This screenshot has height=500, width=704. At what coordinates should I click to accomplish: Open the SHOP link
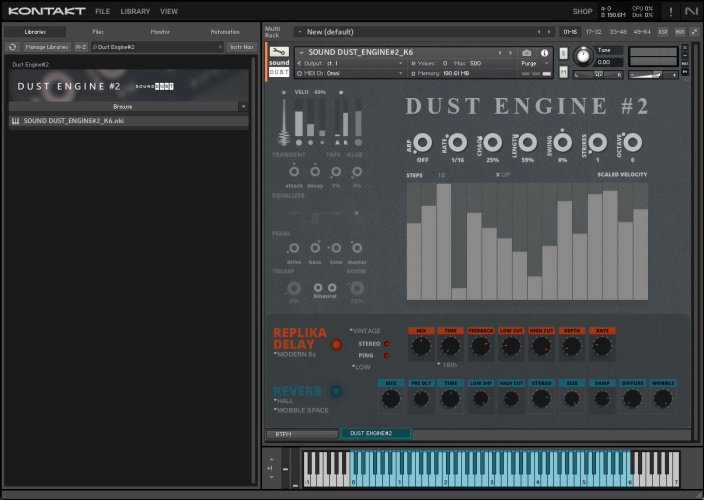click(582, 11)
